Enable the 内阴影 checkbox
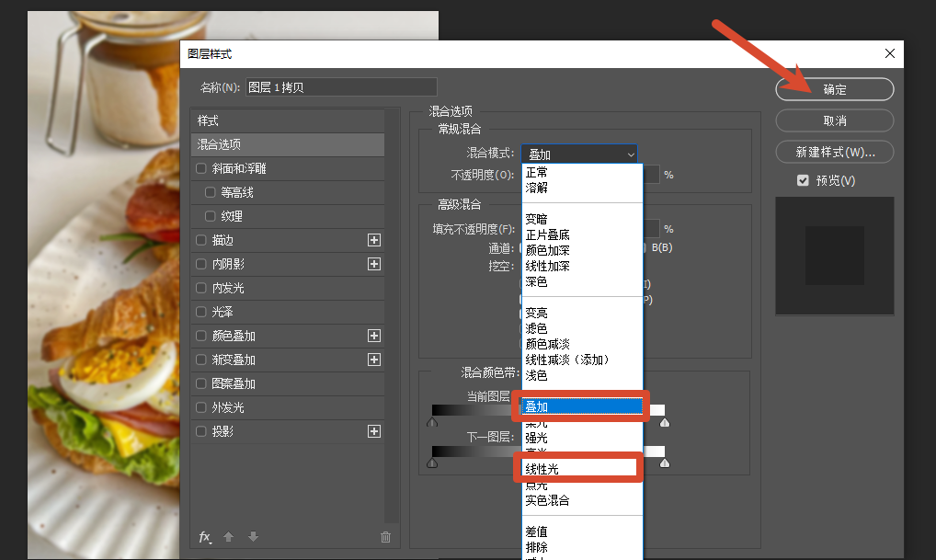Image resolution: width=936 pixels, height=560 pixels. tap(201, 264)
